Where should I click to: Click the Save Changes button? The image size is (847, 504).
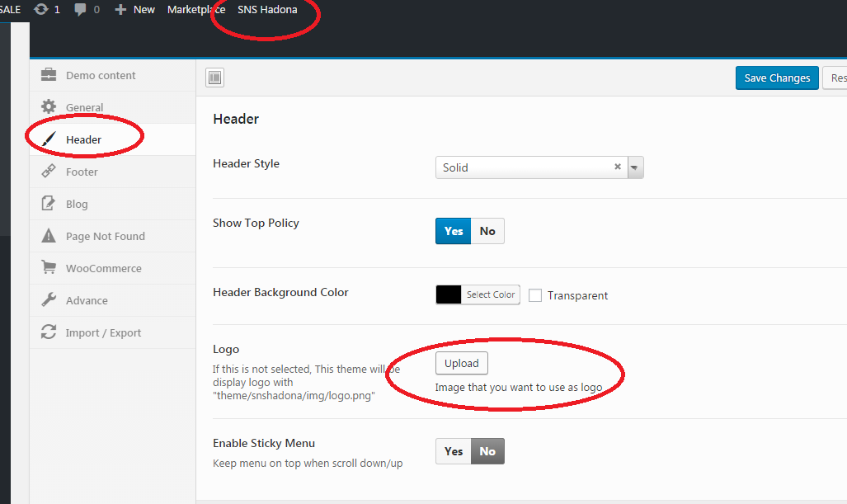[776, 78]
